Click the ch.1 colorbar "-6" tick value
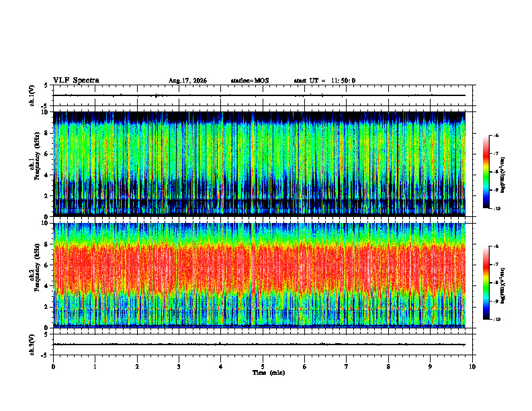Screen dimensions: 532x411 496,135
